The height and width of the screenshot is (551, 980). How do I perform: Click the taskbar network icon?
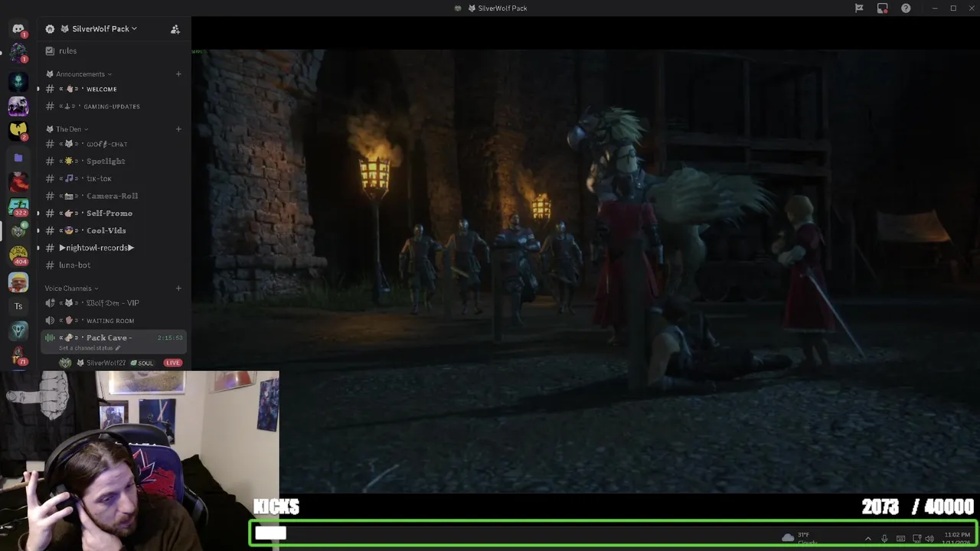(916, 539)
